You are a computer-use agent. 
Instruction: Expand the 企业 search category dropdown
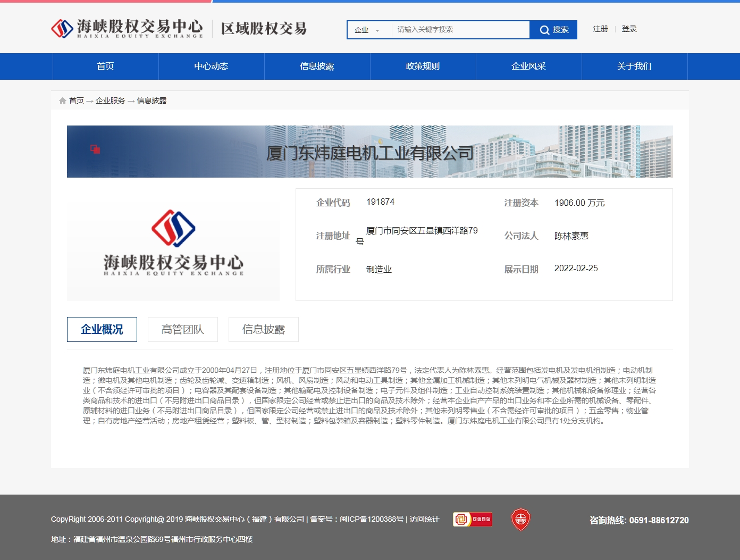tap(368, 30)
